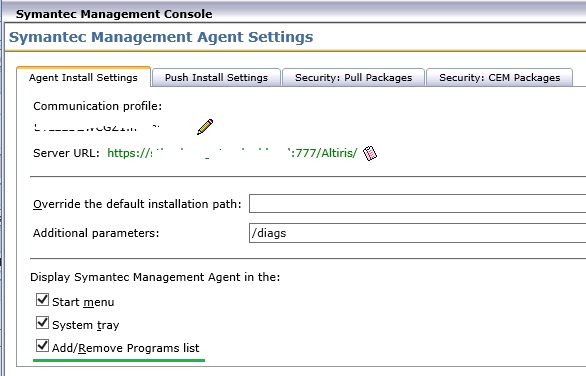Screen dimensions: 586x376
Task: Open Security: Pull Packages tab
Action: point(354,77)
